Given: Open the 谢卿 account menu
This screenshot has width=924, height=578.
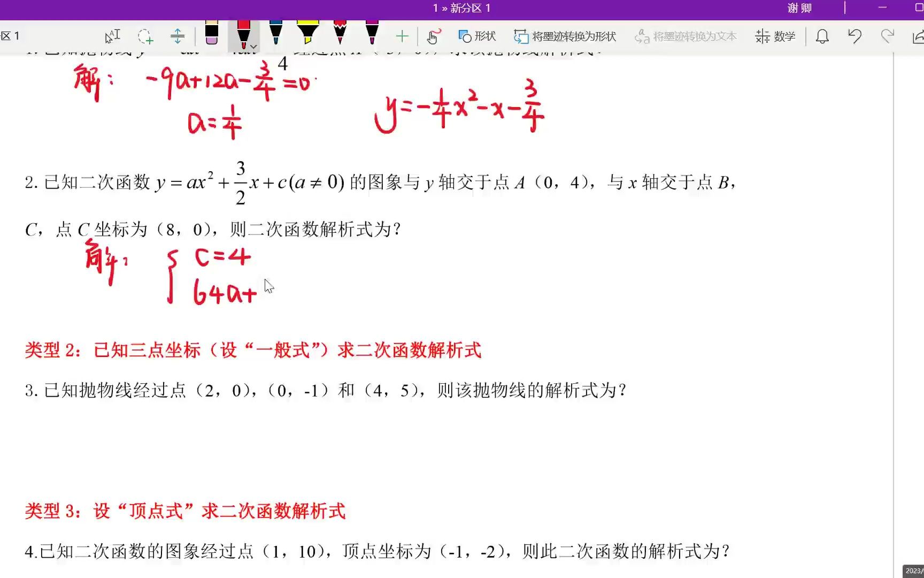Looking at the screenshot, I should coord(799,8).
